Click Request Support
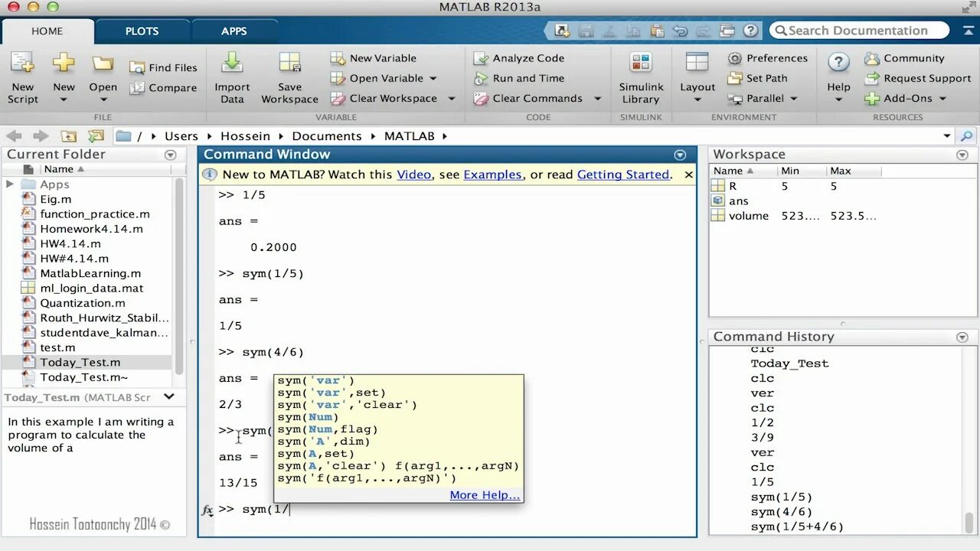Viewport: 980px width, 551px height. (x=918, y=78)
